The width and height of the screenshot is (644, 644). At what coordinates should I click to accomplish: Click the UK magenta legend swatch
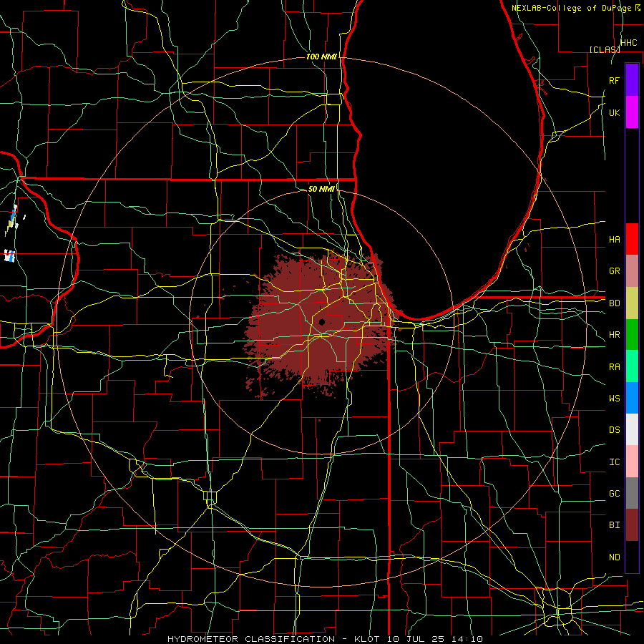[632, 112]
